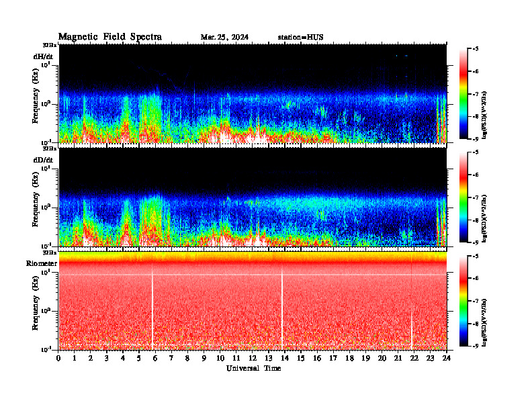Image resolution: width=532 pixels, height=411 pixels.
Task: Click the x-axis tick label "24"
Action: point(447,358)
